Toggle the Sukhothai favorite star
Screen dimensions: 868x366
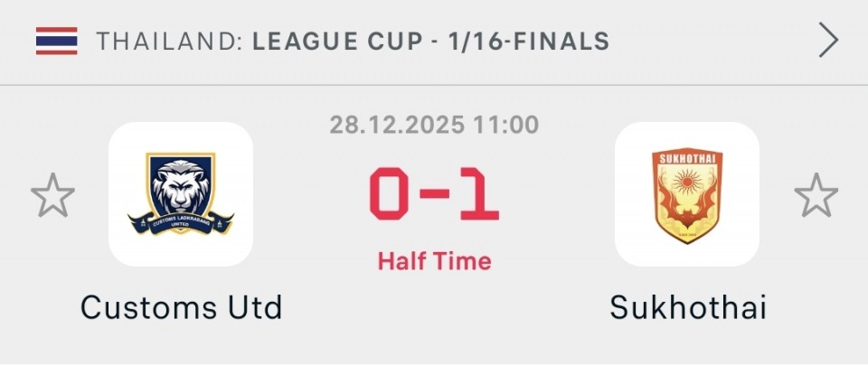point(816,196)
